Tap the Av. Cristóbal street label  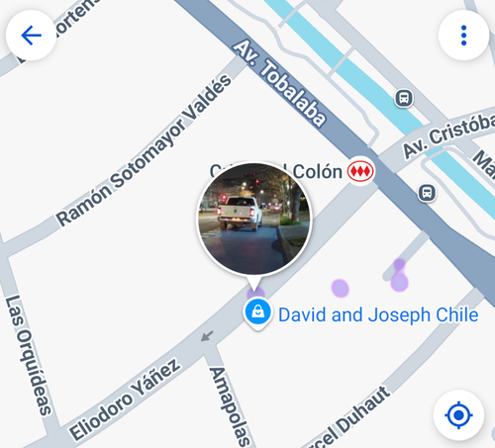448,135
